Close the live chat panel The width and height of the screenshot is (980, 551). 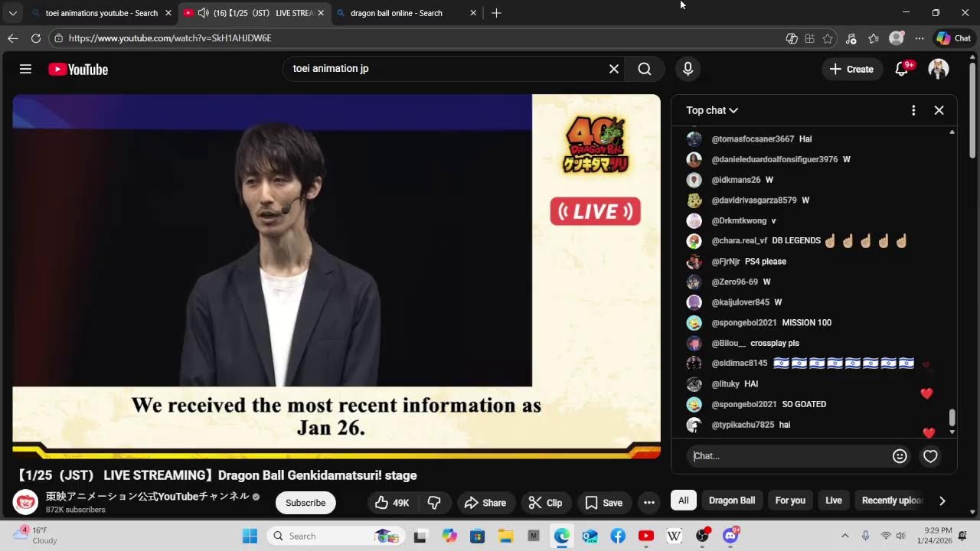point(939,110)
